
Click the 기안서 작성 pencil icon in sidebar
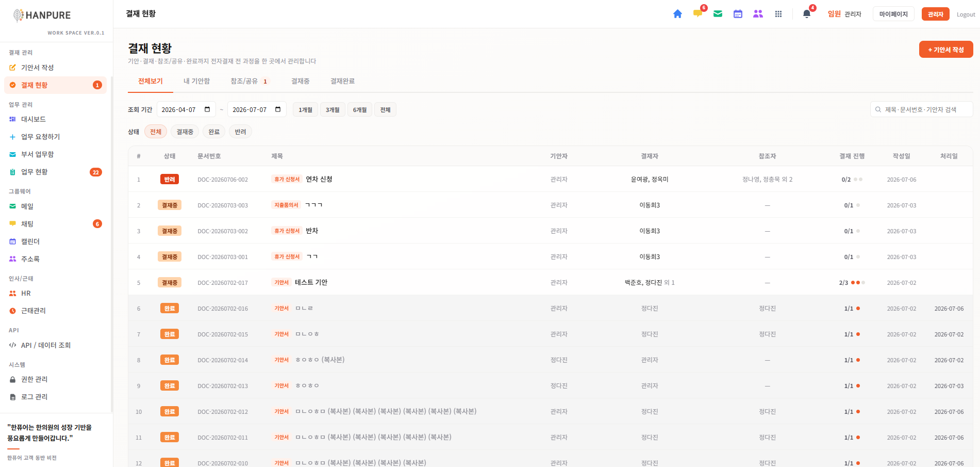point(12,68)
